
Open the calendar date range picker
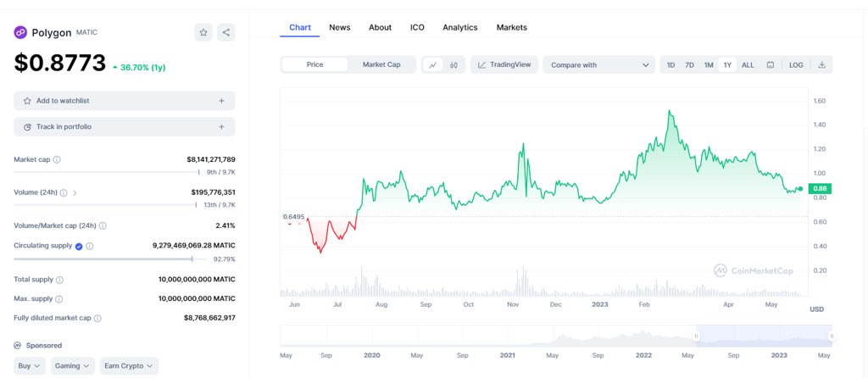click(x=770, y=64)
